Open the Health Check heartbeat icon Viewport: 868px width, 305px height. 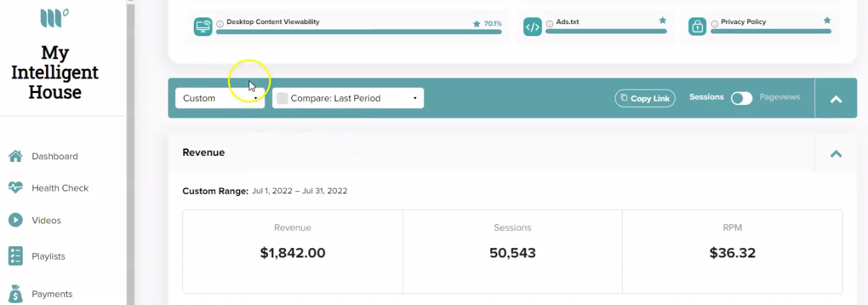[15, 188]
